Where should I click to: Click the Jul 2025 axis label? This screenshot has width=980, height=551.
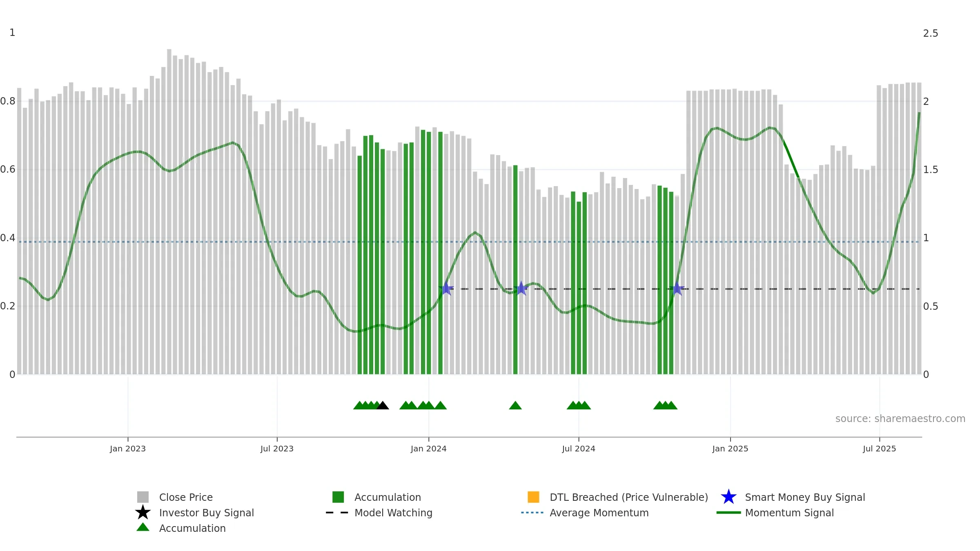pos(879,449)
